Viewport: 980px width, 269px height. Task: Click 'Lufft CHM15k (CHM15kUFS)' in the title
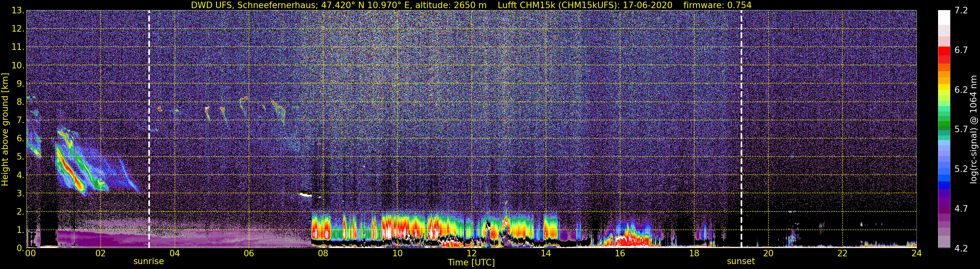click(557, 5)
